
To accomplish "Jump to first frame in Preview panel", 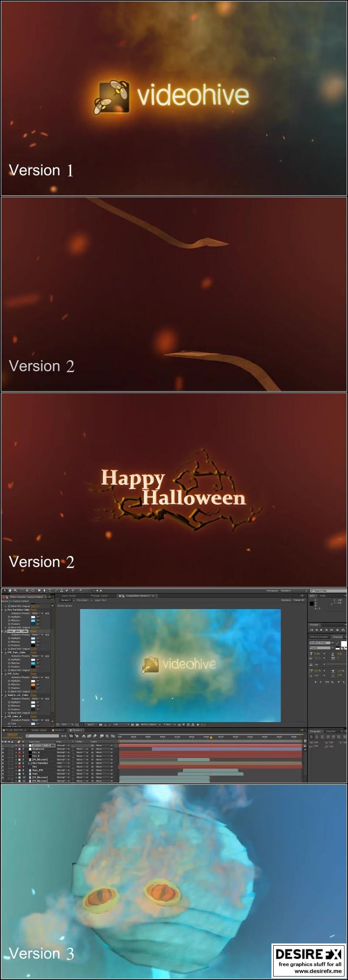I will coord(311,630).
